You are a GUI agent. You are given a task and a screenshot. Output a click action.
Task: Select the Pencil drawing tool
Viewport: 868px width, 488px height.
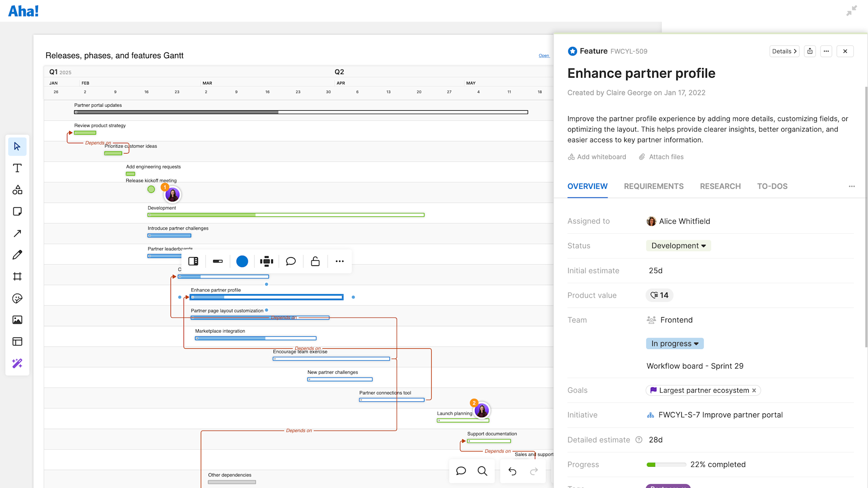17,255
